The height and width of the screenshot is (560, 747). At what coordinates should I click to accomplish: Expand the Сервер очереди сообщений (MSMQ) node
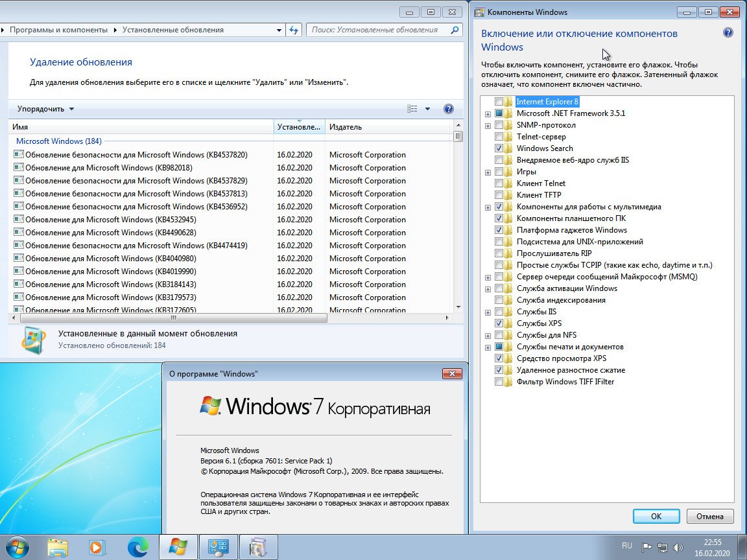(488, 277)
